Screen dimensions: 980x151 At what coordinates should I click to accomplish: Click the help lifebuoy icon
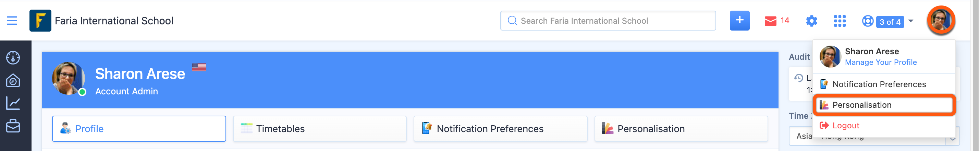[867, 21]
